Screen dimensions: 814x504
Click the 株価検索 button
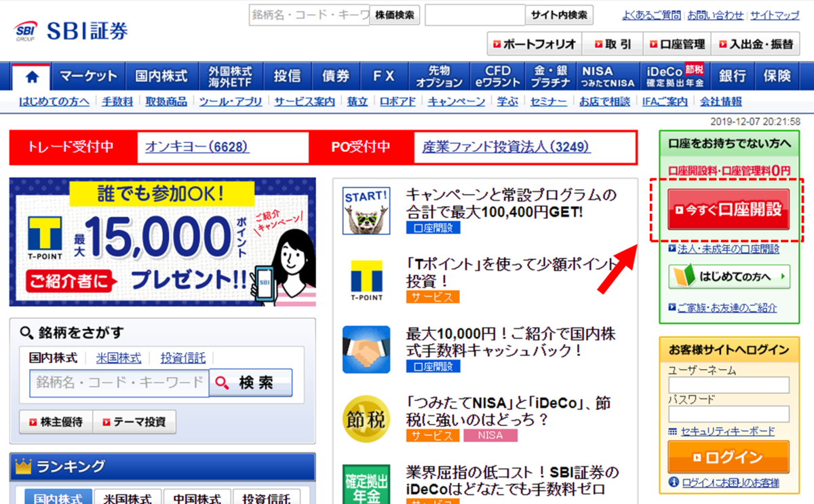395,14
